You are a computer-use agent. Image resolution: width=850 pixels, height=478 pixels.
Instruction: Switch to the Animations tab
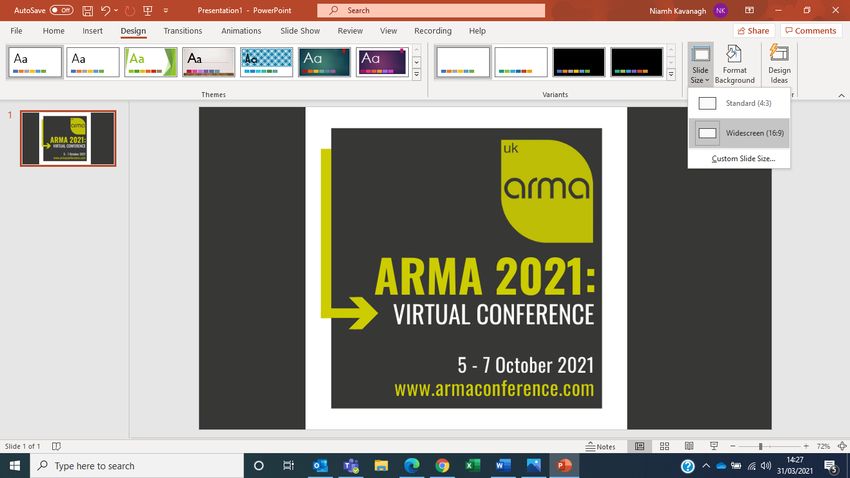click(x=241, y=31)
